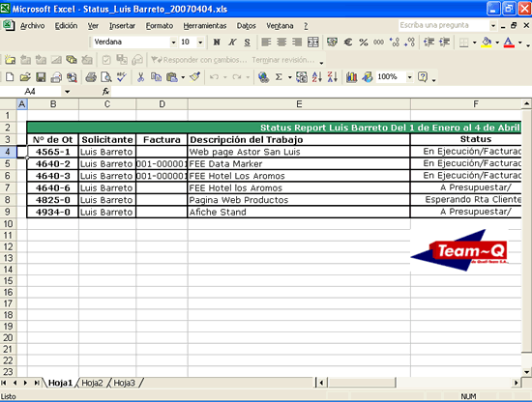Screen dimensions: 532x402
Task: Open the font size dropdown
Action: [x=200, y=43]
